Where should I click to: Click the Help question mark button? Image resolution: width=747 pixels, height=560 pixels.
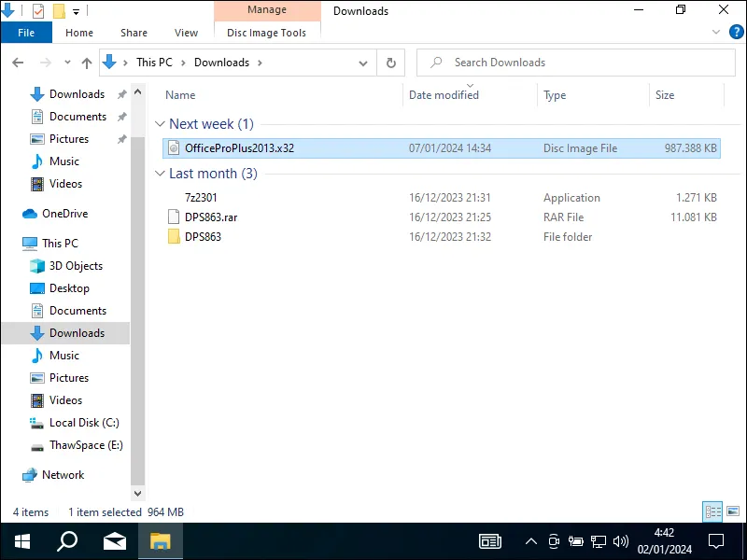pyautogui.click(x=737, y=32)
